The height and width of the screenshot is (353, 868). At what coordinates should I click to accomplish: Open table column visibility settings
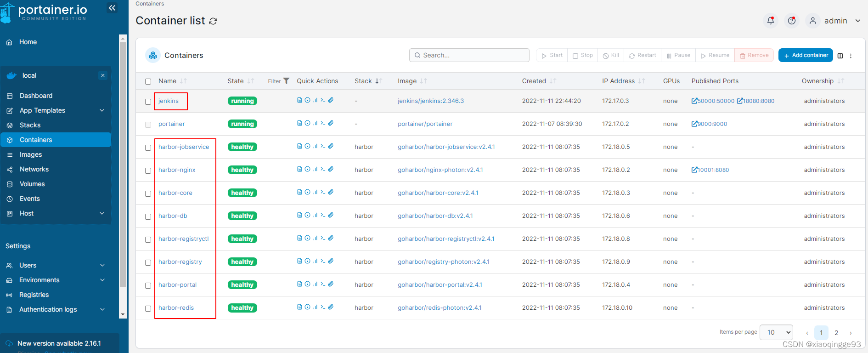(840, 56)
